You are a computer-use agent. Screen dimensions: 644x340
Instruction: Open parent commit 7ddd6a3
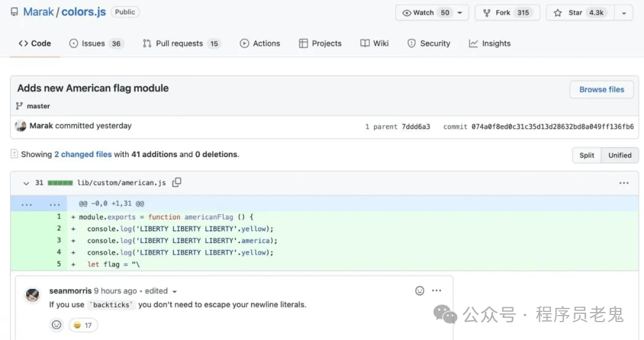[x=416, y=127]
